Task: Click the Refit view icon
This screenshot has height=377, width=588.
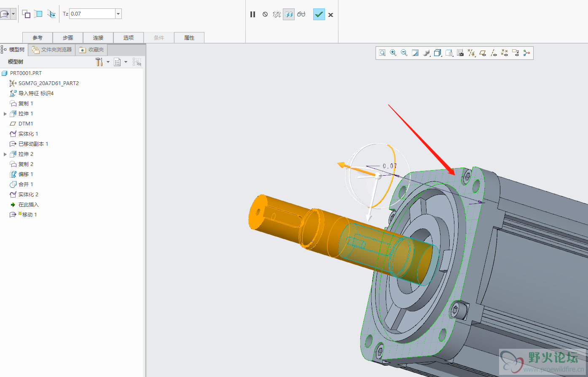Action: pyautogui.click(x=382, y=53)
